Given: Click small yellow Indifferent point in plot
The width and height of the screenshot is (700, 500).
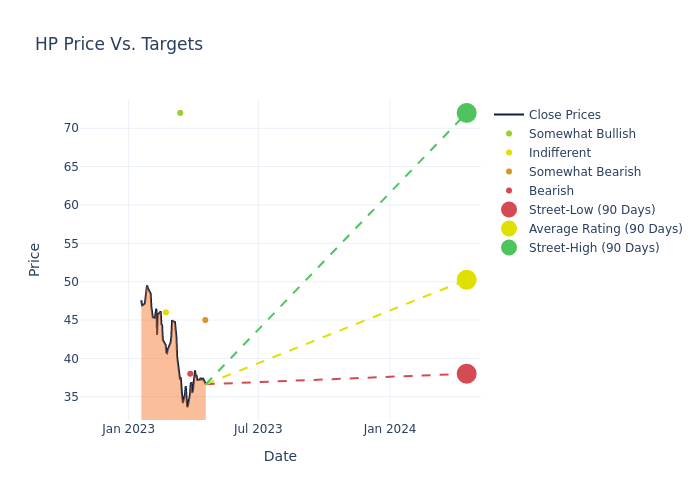Looking at the screenshot, I should [x=166, y=313].
